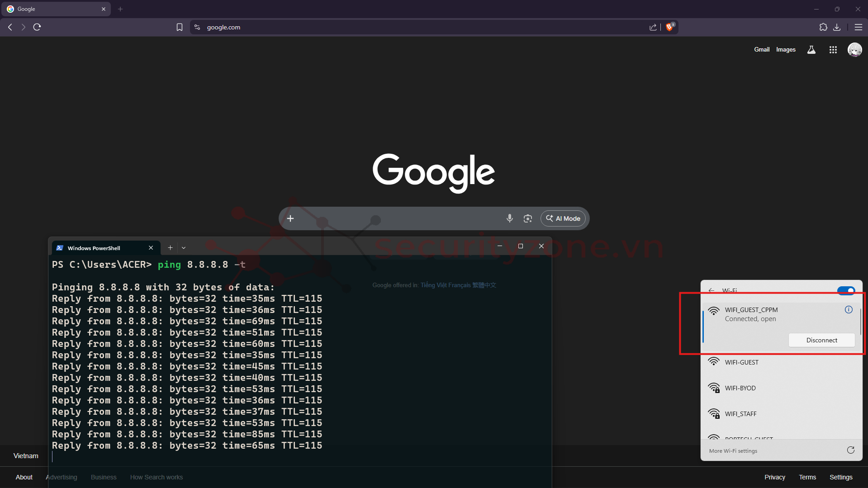The image size is (868, 488).
Task: Open the Brave Shields lion icon
Action: [x=669, y=27]
